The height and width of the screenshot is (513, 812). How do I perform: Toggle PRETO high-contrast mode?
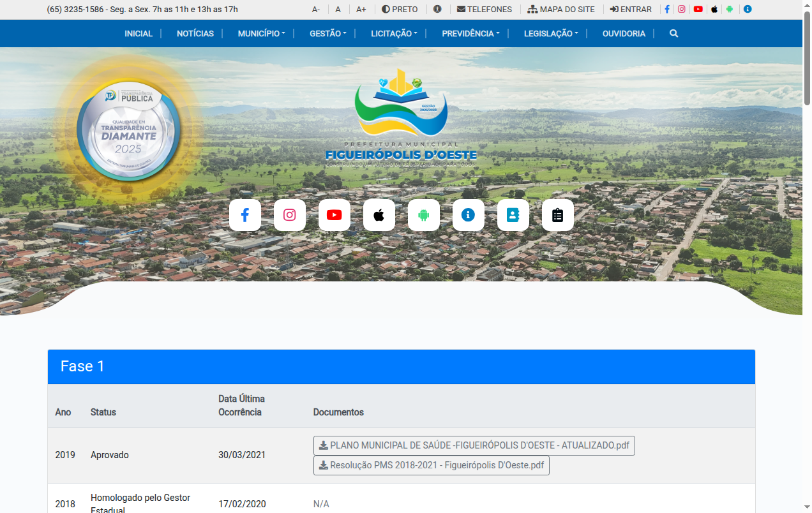point(400,10)
